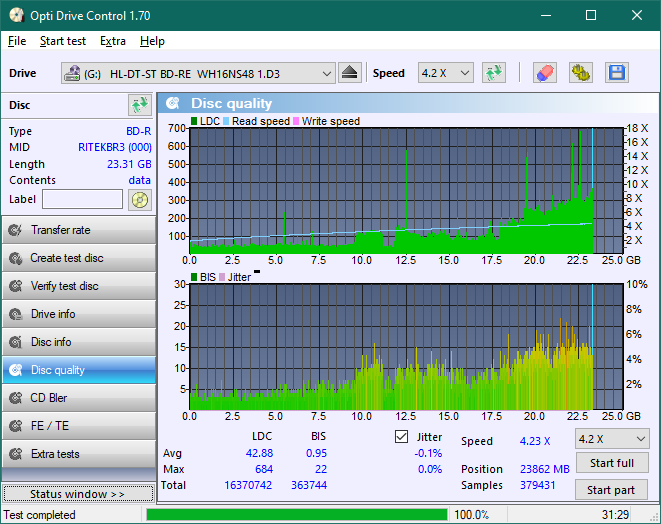661x524 pixels.
Task: Click the Extra tests sidebar icon
Action: [x=16, y=454]
